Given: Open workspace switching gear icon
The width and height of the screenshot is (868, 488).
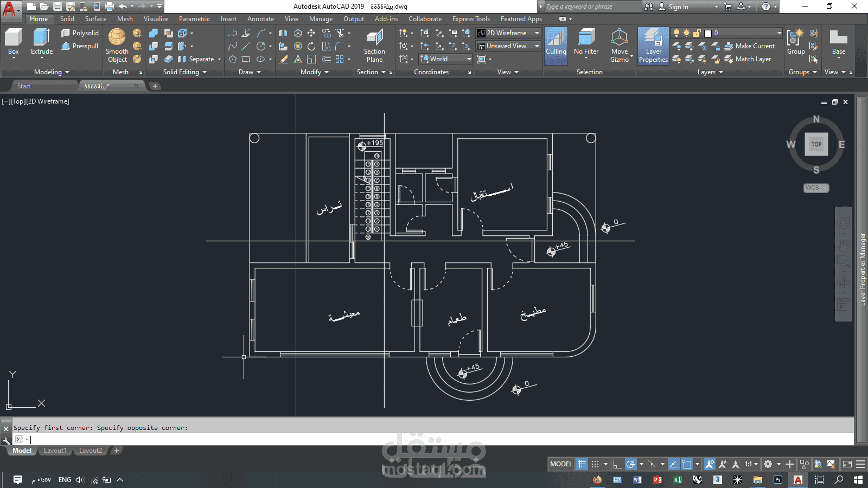Looking at the screenshot, I should point(768,464).
